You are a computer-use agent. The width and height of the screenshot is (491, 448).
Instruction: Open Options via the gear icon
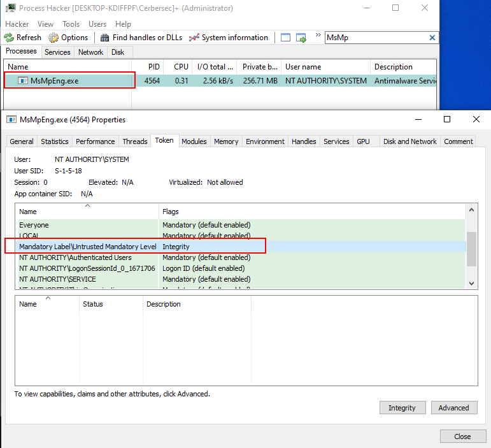[53, 38]
